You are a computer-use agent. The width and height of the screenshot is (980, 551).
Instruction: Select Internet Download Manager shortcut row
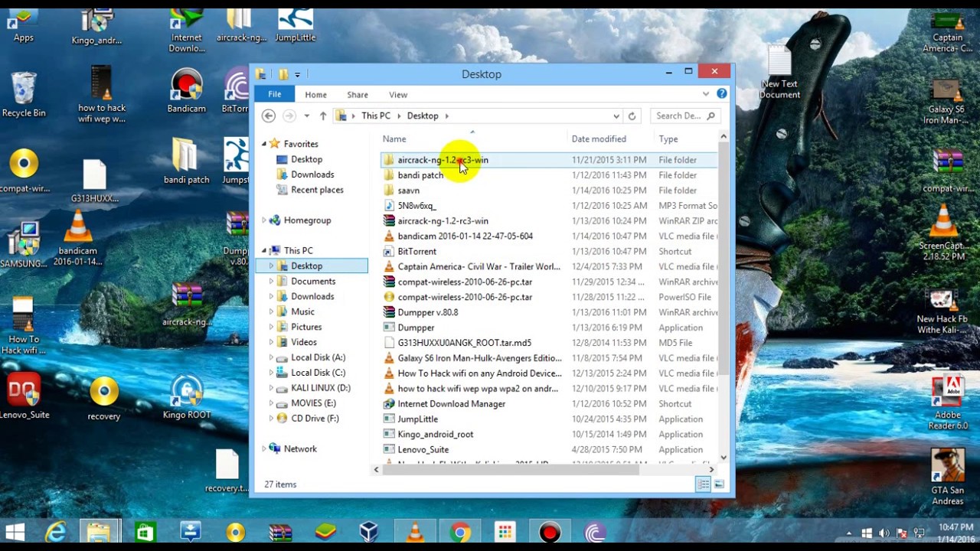[x=549, y=404]
